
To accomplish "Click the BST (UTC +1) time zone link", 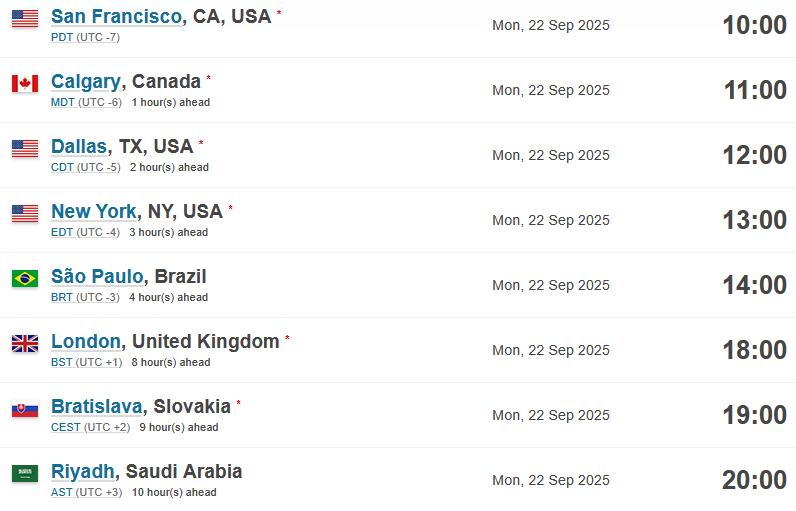I will [86, 362].
